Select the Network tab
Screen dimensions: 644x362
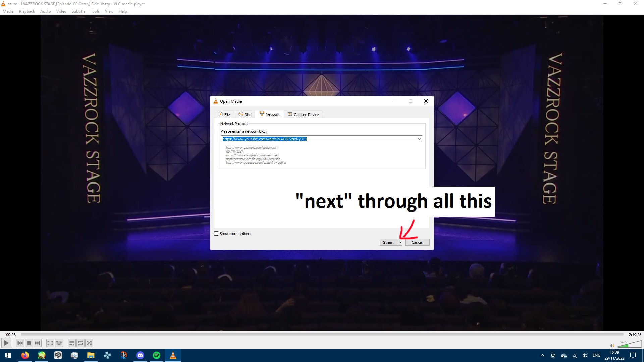pos(269,114)
